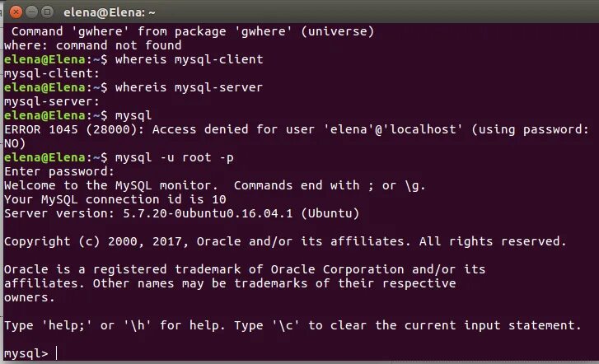
Task: Click the Oracle Copyright notice line
Action: click(x=285, y=241)
